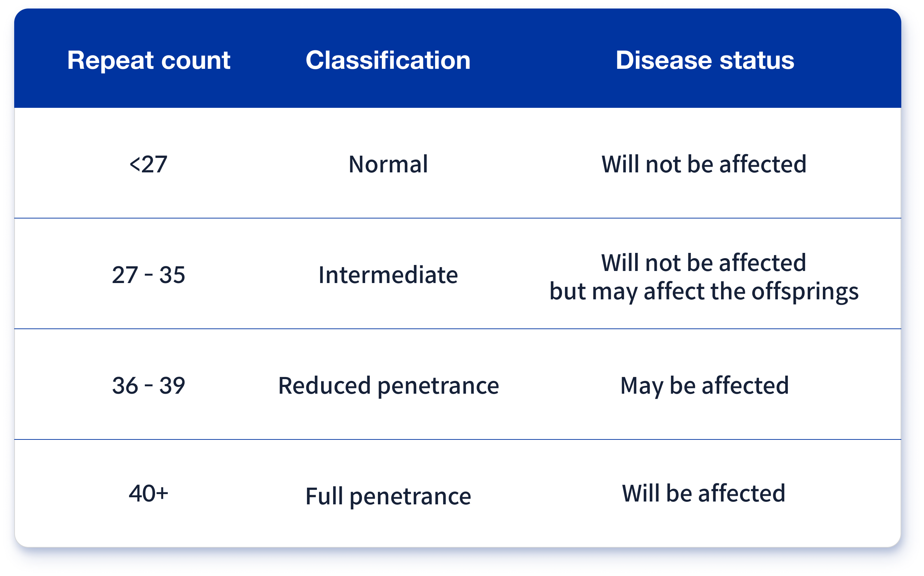Click the '40+' repeat count cell
Screen dimensions: 924x576
coord(149,493)
